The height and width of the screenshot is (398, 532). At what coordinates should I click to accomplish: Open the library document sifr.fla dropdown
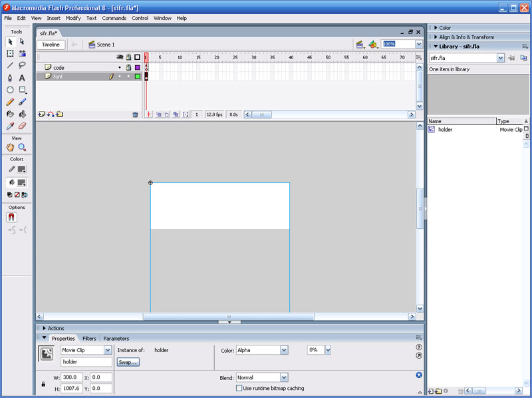[501, 58]
